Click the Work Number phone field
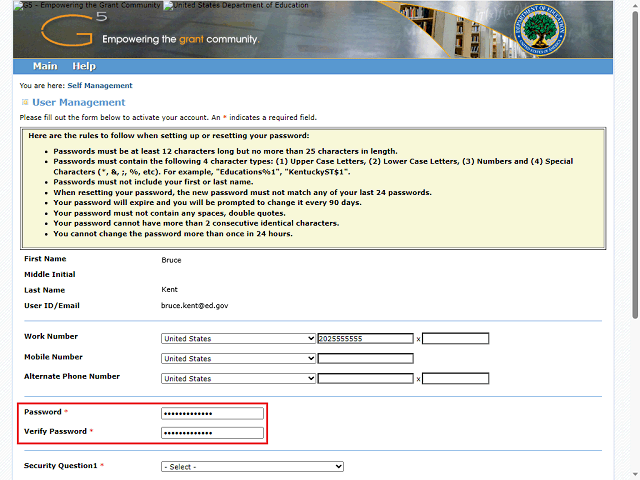Image resolution: width=640 pixels, height=480 pixels. (x=365, y=339)
